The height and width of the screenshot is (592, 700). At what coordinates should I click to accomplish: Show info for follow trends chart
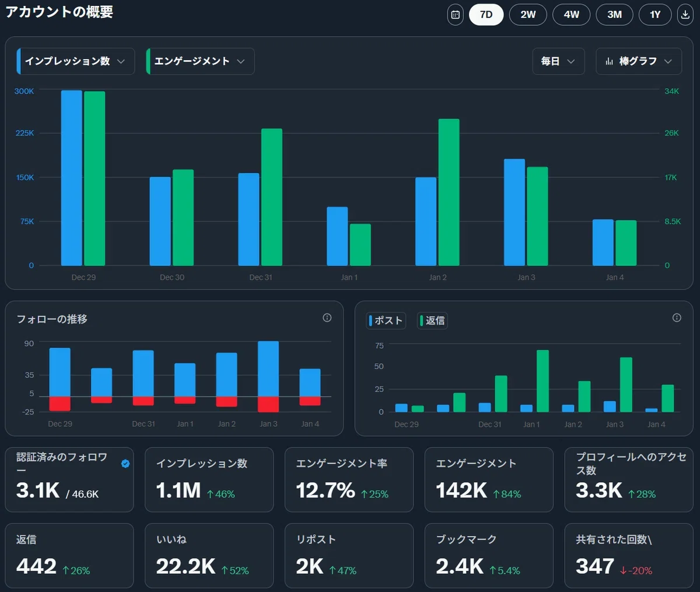(327, 318)
